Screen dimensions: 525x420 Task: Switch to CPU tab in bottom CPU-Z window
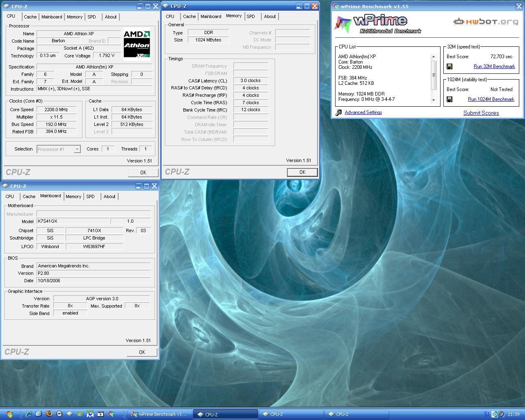point(10,196)
